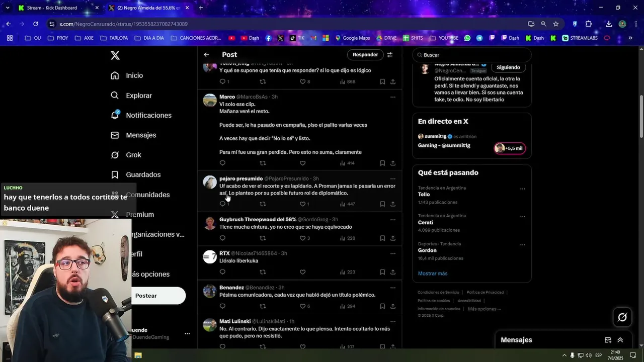The height and width of the screenshot is (362, 644).
Task: Open Mensajes in the sidebar
Action: pyautogui.click(x=133, y=135)
